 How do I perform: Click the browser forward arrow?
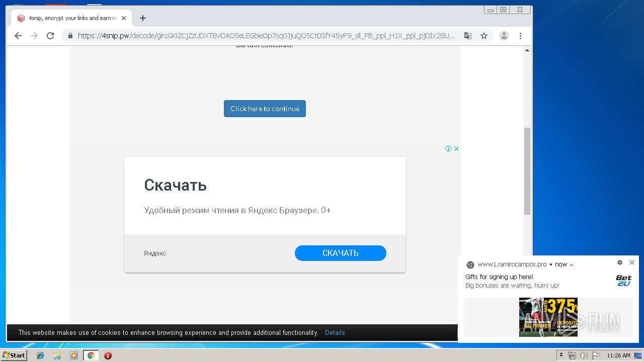34,36
